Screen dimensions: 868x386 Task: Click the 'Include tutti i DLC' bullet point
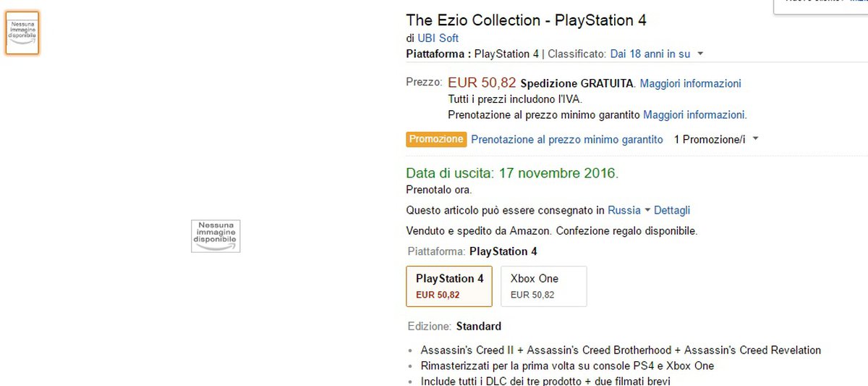click(545, 381)
